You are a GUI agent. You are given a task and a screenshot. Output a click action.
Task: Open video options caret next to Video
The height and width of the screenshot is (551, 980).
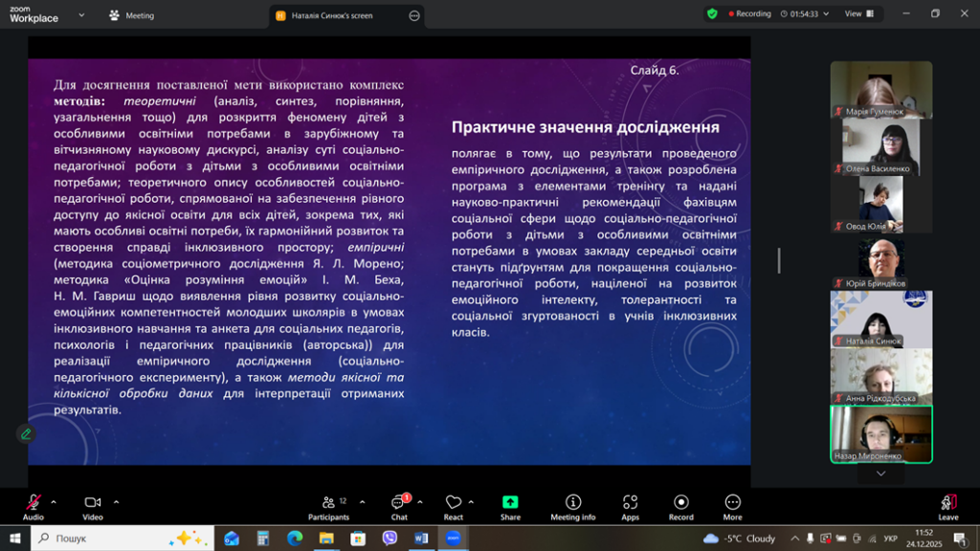click(x=116, y=501)
